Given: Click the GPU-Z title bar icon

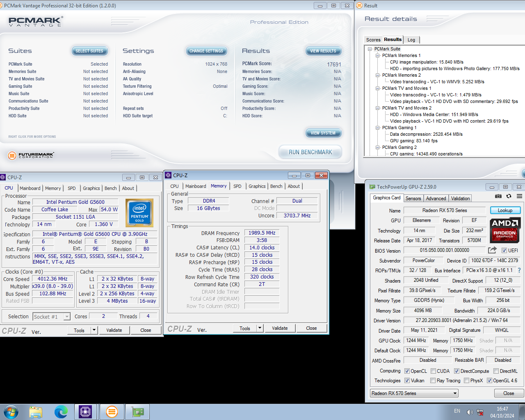Looking at the screenshot, I should (372, 187).
